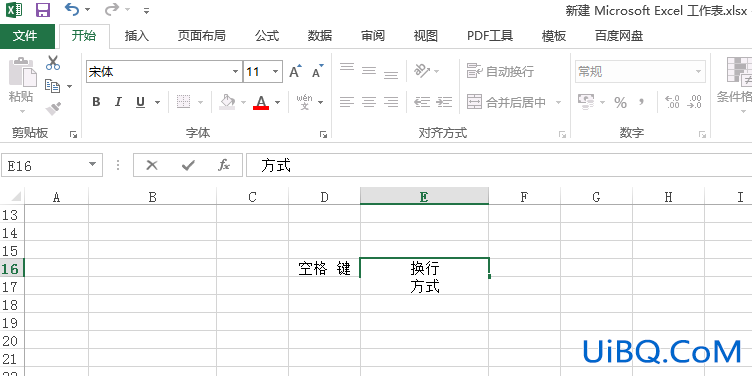
Task: Click the Paste (粘贴) clipboard icon
Action: tap(22, 72)
